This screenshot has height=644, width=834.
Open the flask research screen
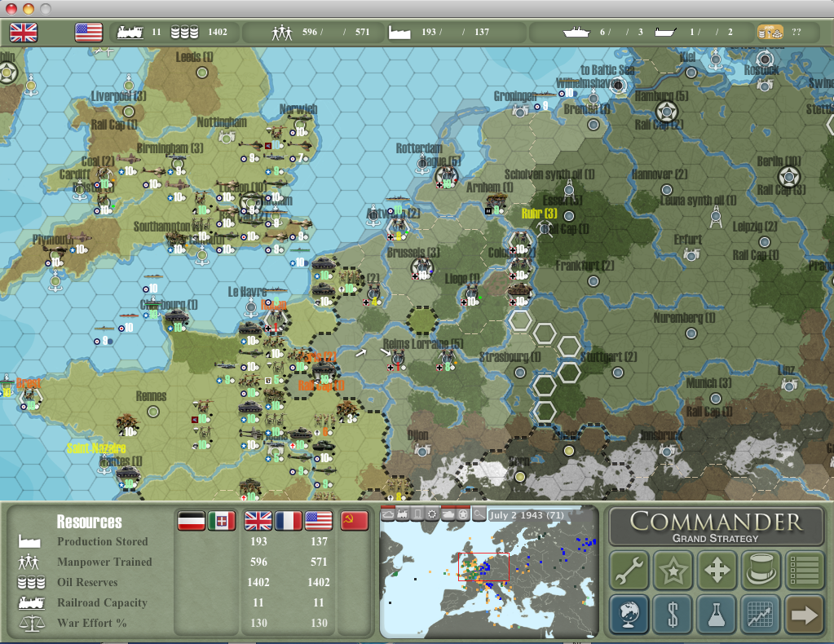pyautogui.click(x=717, y=614)
